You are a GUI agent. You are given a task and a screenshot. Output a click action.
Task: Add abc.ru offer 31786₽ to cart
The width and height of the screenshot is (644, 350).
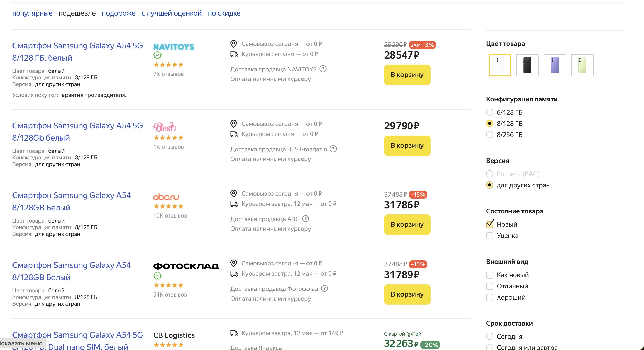407,225
